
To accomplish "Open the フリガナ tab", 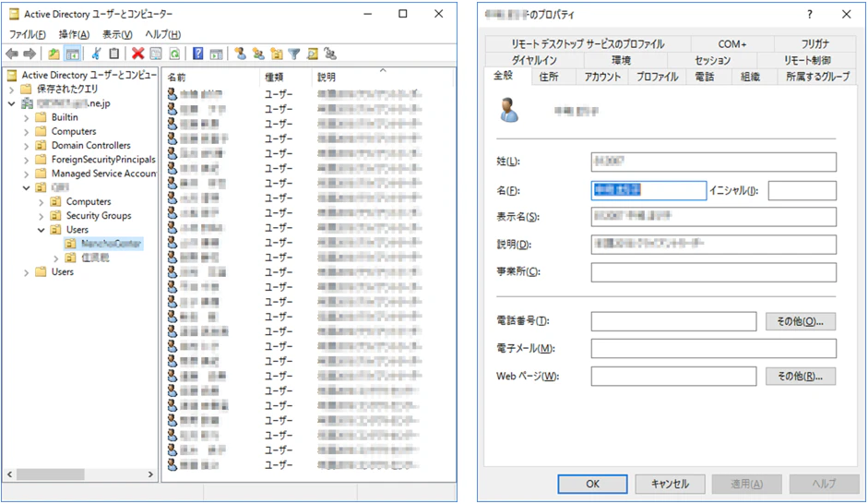I will (x=814, y=43).
